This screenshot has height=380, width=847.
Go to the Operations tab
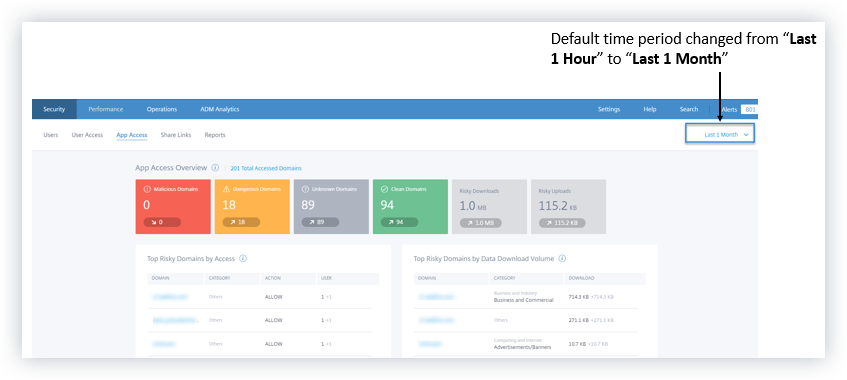pos(162,109)
